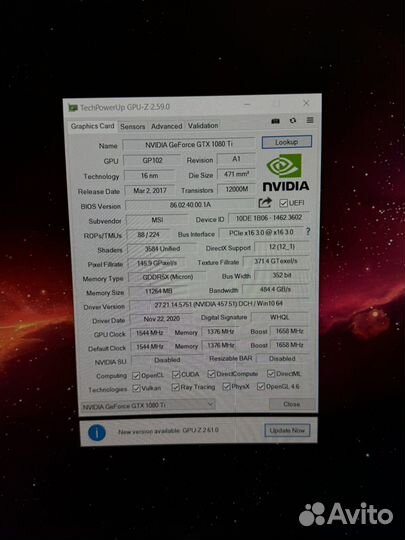Viewport: 405px width, 540px height.
Task: Toggle the Ray Tracing checkbox
Action: pos(175,387)
